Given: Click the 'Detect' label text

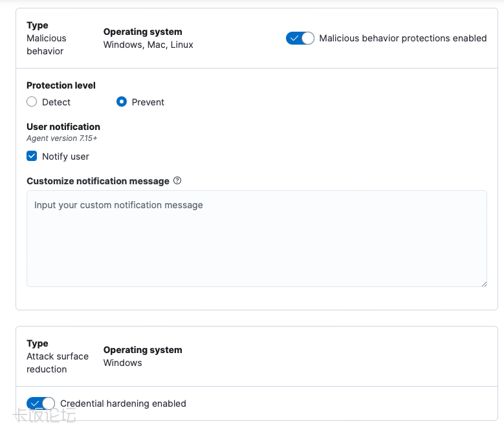Looking at the screenshot, I should click(x=56, y=102).
